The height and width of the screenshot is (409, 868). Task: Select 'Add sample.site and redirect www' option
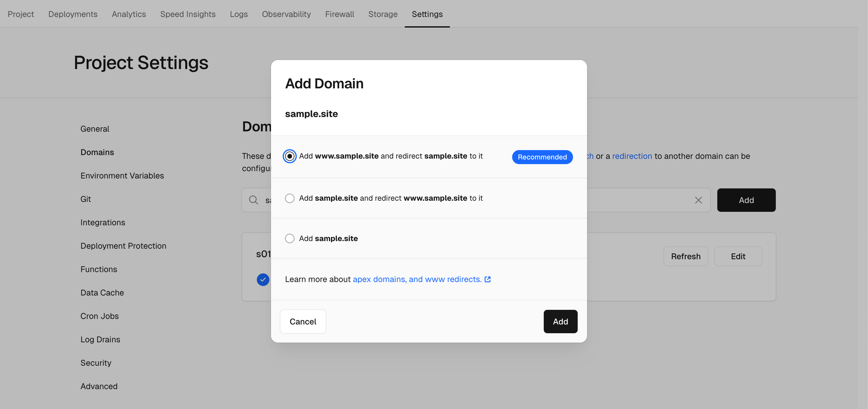(x=289, y=198)
